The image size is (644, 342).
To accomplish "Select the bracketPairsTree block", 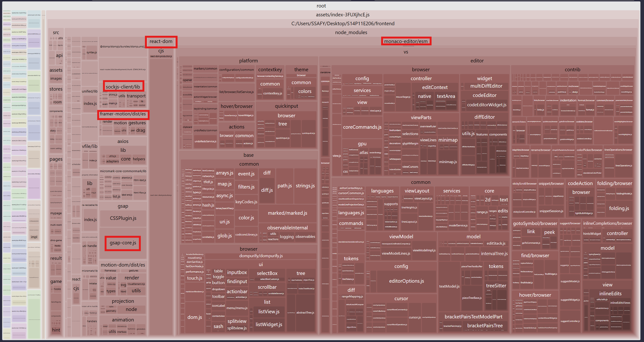I will tap(485, 325).
